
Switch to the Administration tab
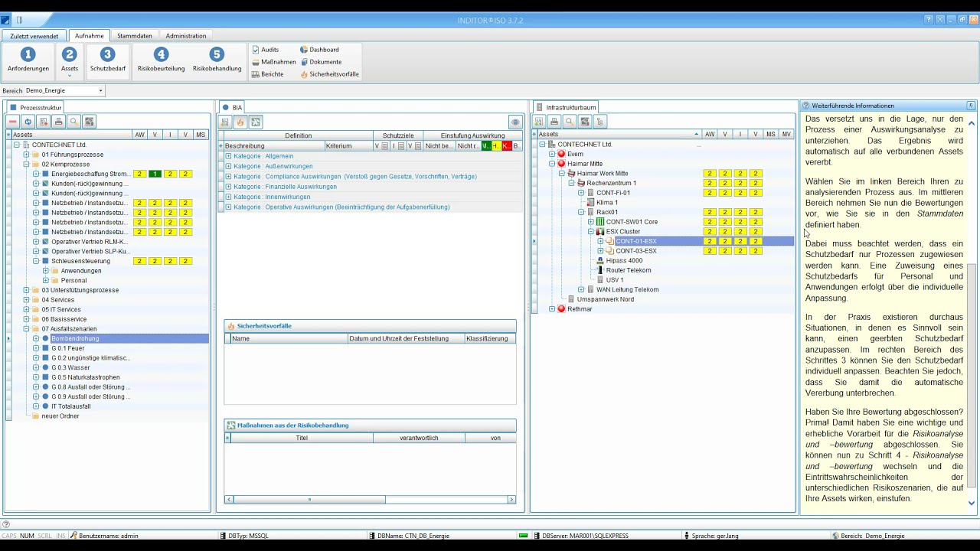pos(186,36)
